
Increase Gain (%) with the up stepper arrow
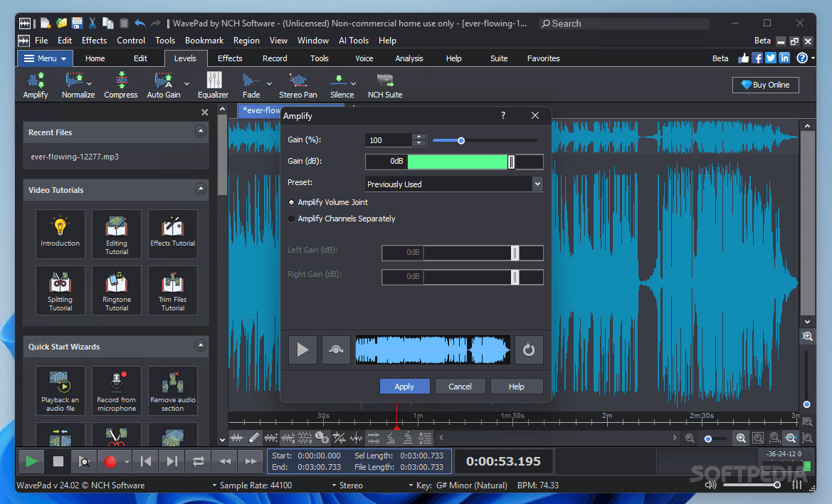(x=419, y=137)
